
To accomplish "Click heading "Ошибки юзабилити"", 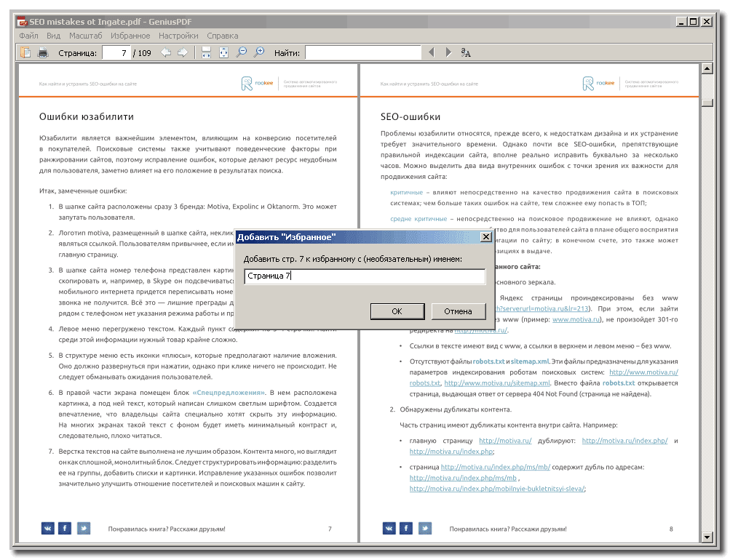I will 87,117.
